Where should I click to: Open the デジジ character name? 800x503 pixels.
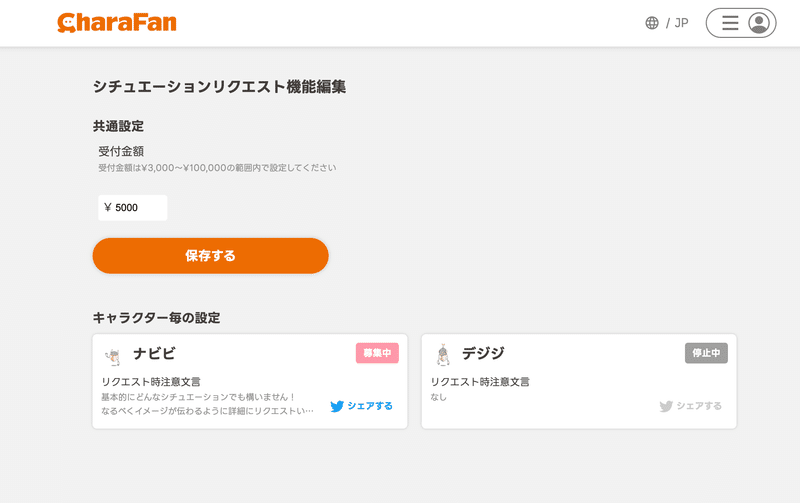click(x=483, y=354)
